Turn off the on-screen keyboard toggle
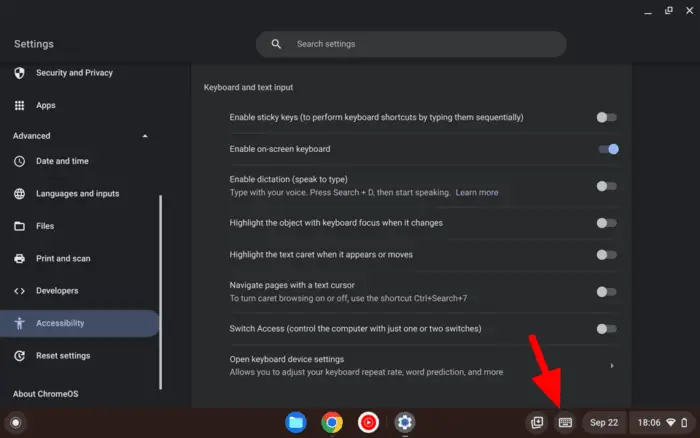Image resolution: width=700 pixels, height=438 pixels. pos(608,149)
